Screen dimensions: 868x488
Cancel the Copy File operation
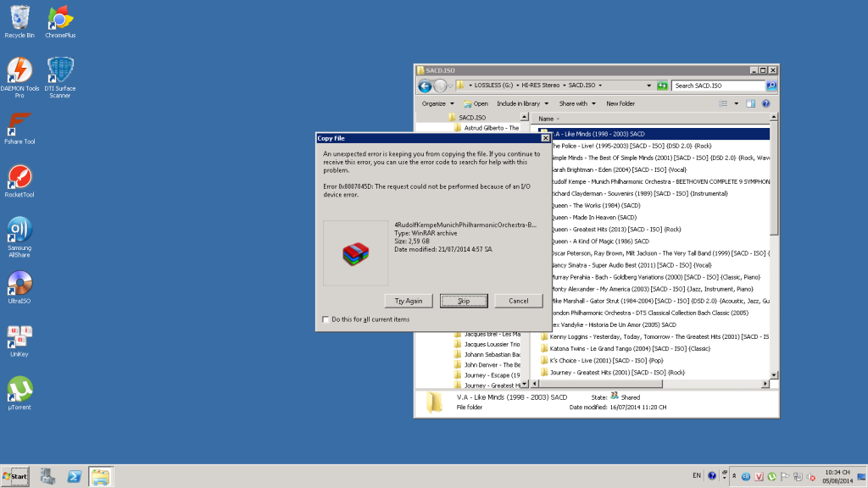(x=518, y=301)
